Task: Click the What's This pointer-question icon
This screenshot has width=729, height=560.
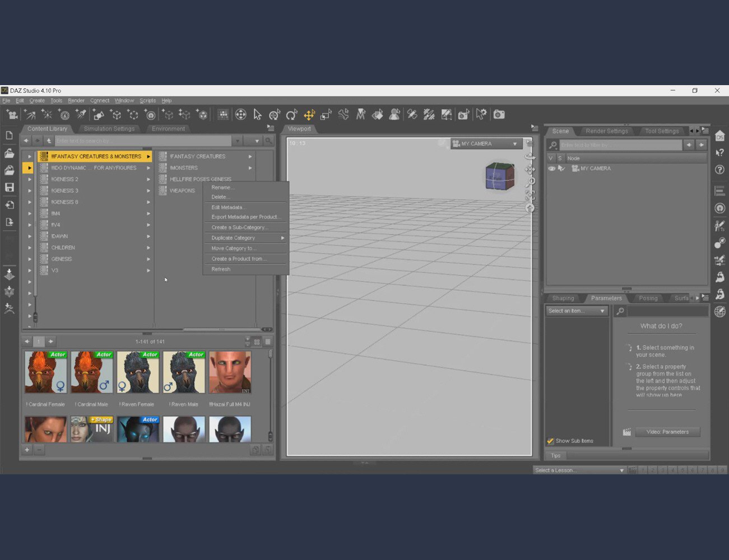Action: [x=720, y=152]
